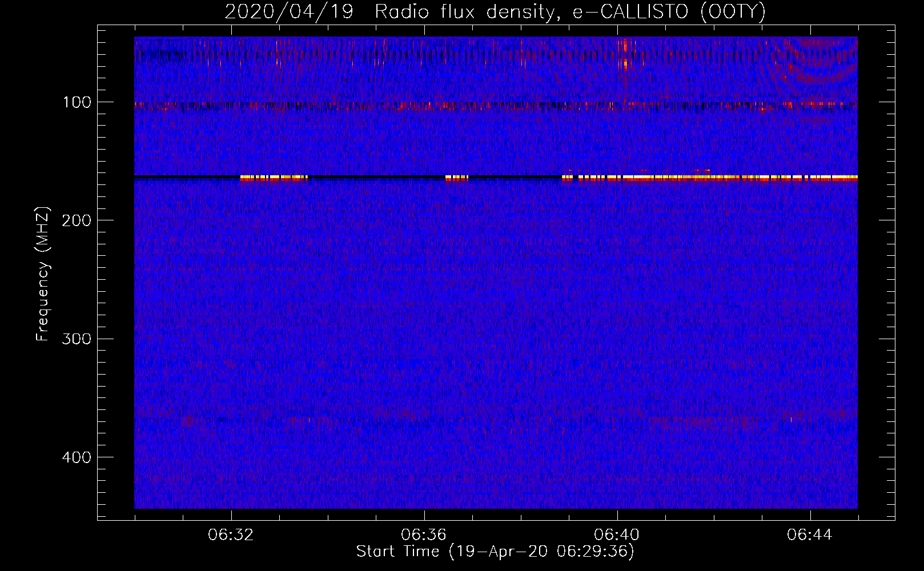Select the 300 frequency tick label
Viewport: 924px width, 571px height.
coord(77,339)
